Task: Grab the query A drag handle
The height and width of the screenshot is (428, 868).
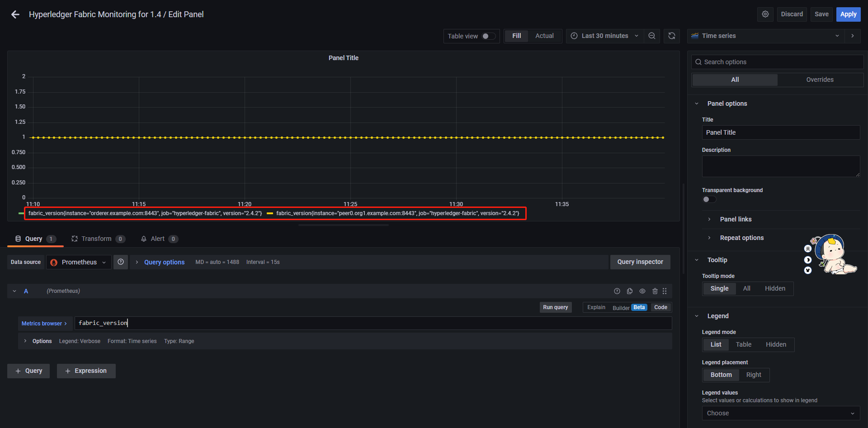Action: [x=665, y=291]
